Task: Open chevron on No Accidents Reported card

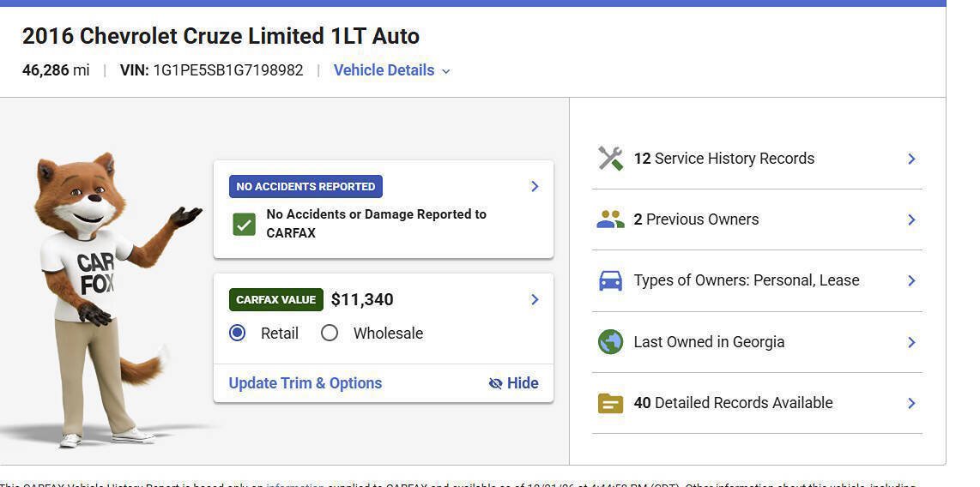Action: [535, 186]
